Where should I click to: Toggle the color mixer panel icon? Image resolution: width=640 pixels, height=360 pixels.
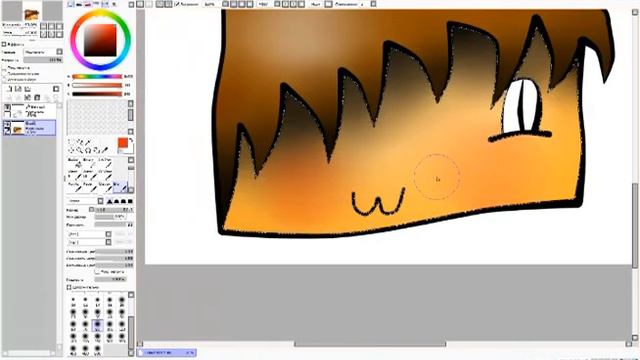pos(96,4)
